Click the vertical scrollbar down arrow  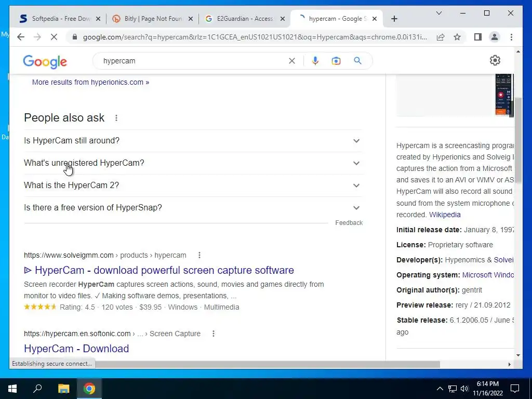coord(518,355)
